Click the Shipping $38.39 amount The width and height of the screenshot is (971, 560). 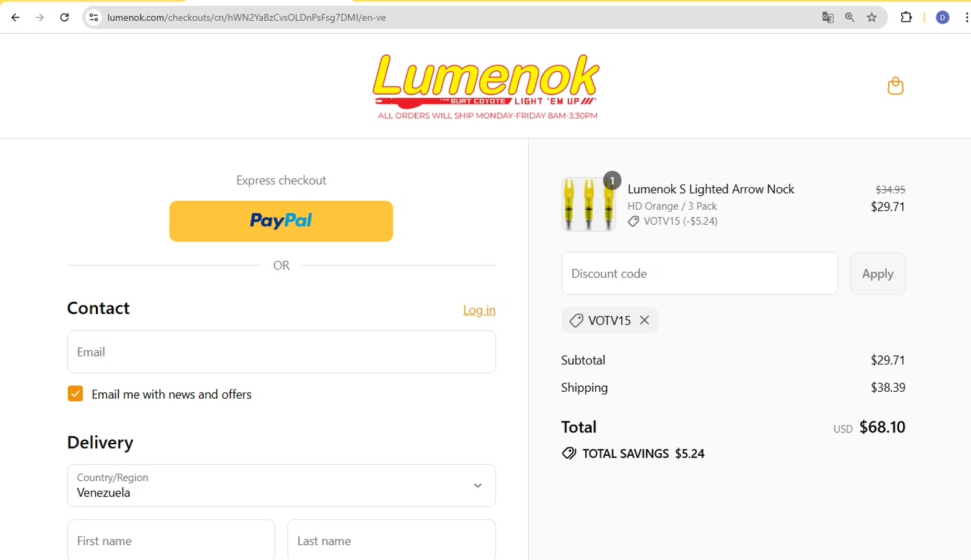pos(887,387)
